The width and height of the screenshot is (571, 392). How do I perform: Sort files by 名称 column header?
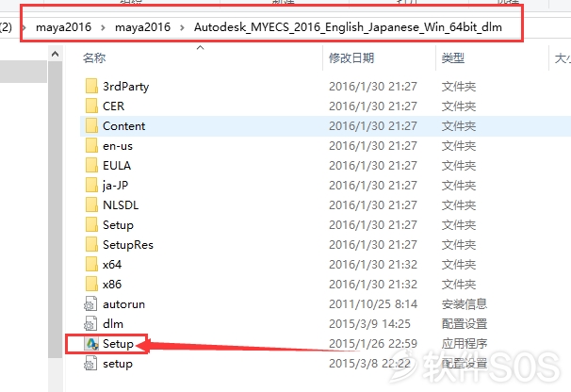(94, 57)
